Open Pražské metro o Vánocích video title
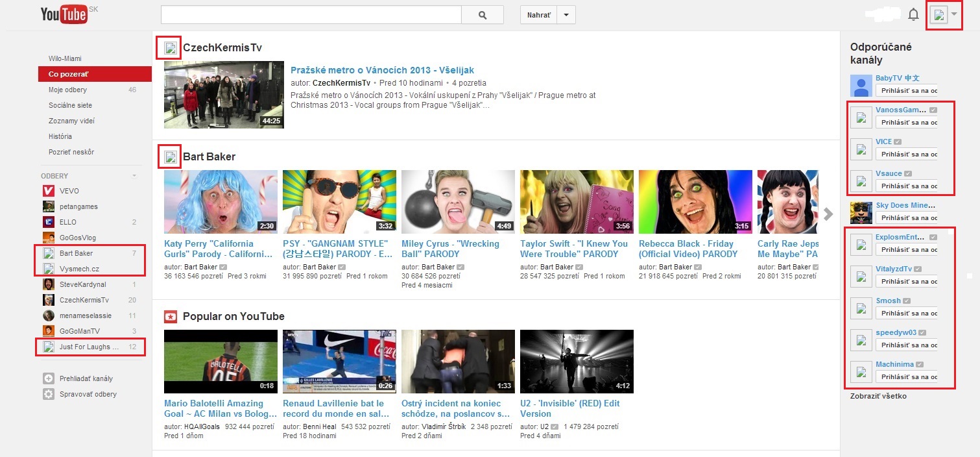Screen dimensions: 980x457 pos(383,70)
